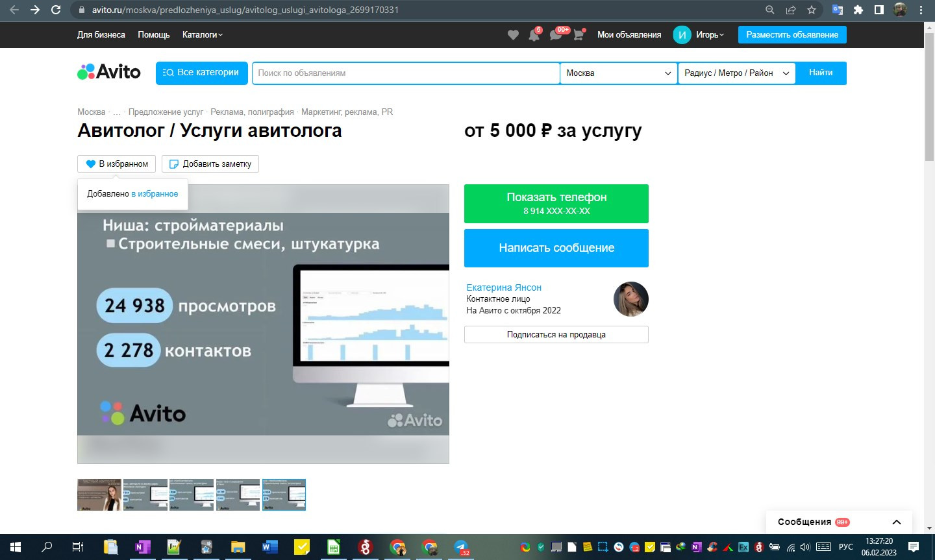Open user avatar circle with letter И
Viewport: 935px width, 560px height.
point(682,35)
